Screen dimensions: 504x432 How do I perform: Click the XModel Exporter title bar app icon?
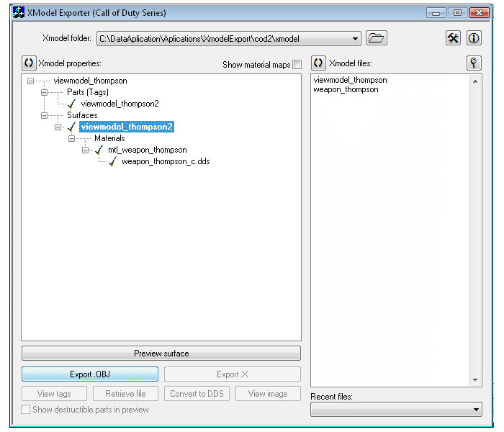click(x=19, y=12)
